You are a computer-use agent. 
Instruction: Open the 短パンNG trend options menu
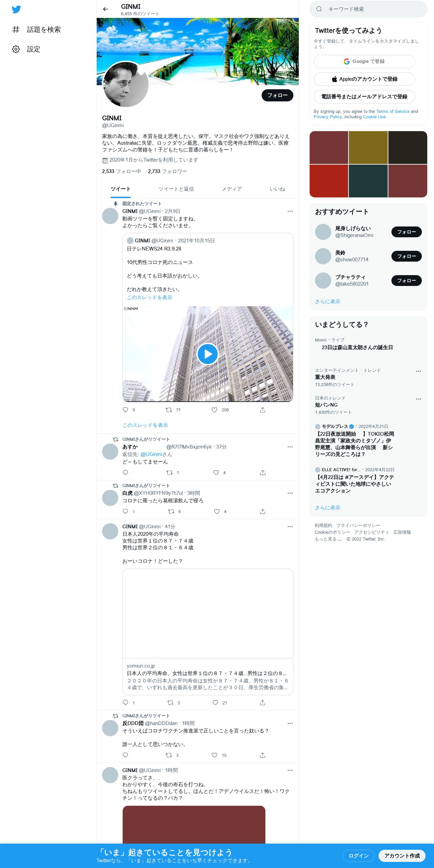pos(418,399)
